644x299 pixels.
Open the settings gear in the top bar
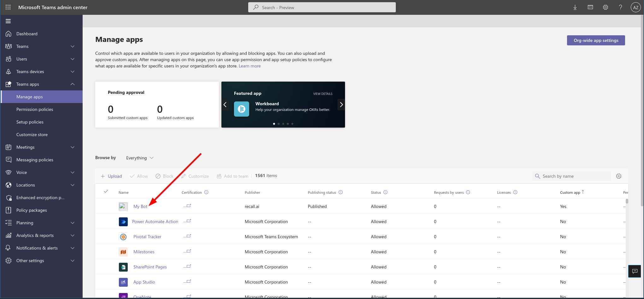(x=606, y=7)
